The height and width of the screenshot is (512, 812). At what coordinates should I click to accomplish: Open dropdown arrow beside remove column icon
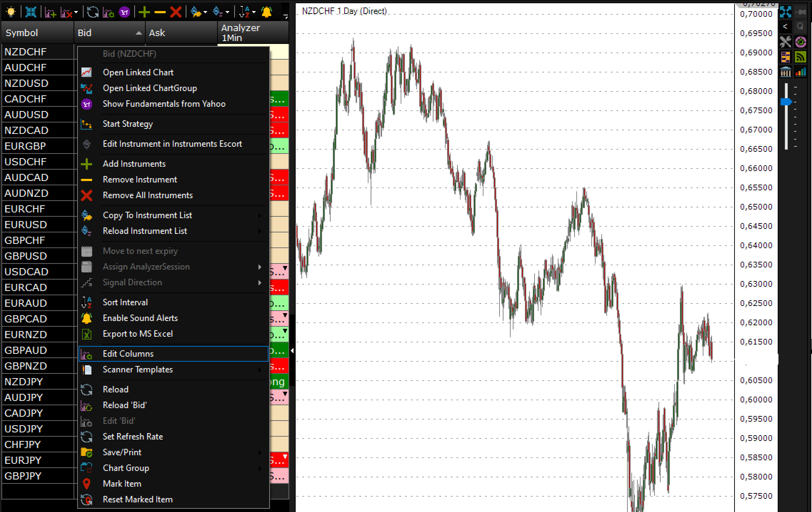(76, 12)
